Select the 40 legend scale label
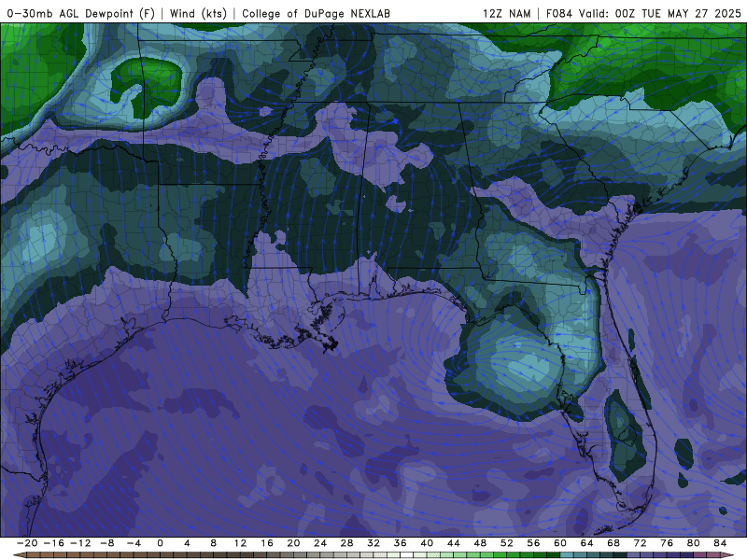Image resolution: width=747 pixels, height=560 pixels. (x=427, y=543)
